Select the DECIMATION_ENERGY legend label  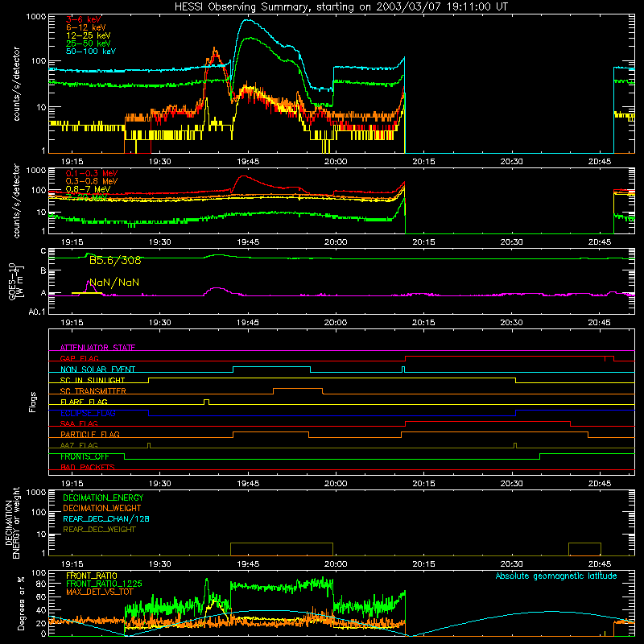click(x=103, y=497)
